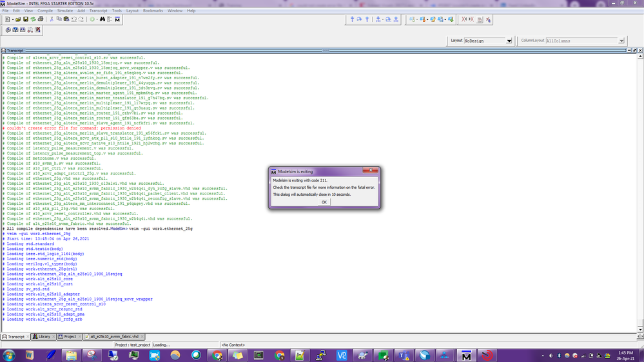Click the red X icon in second toolbar row
The width and height of the screenshot is (644, 362).
[x=38, y=30]
